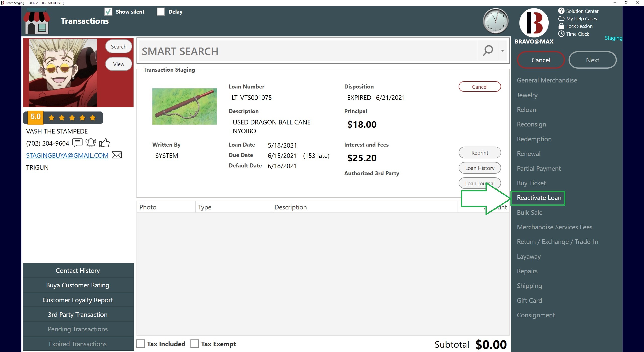Screen dimensions: 644x352
Task: Click the customer photo thumbnail
Action: click(63, 72)
